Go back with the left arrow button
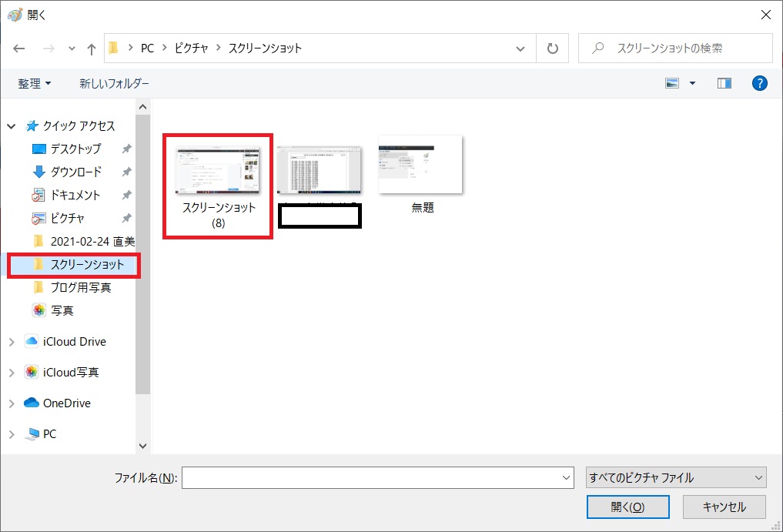 tap(19, 49)
